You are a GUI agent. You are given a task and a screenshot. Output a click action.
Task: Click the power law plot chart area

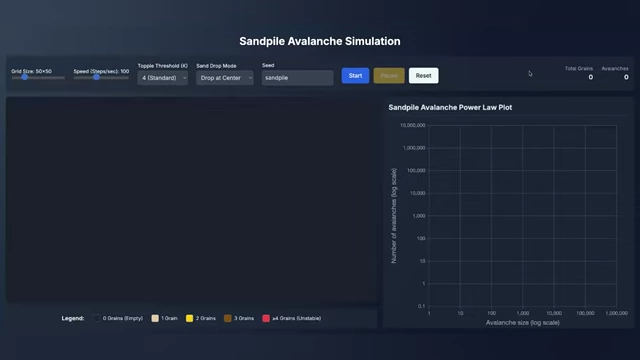point(522,216)
